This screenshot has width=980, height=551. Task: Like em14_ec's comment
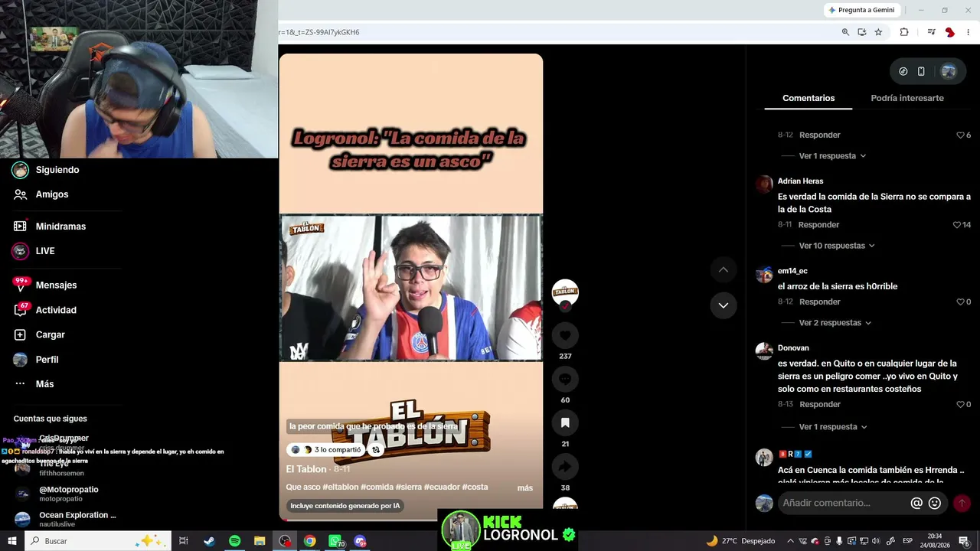click(960, 302)
